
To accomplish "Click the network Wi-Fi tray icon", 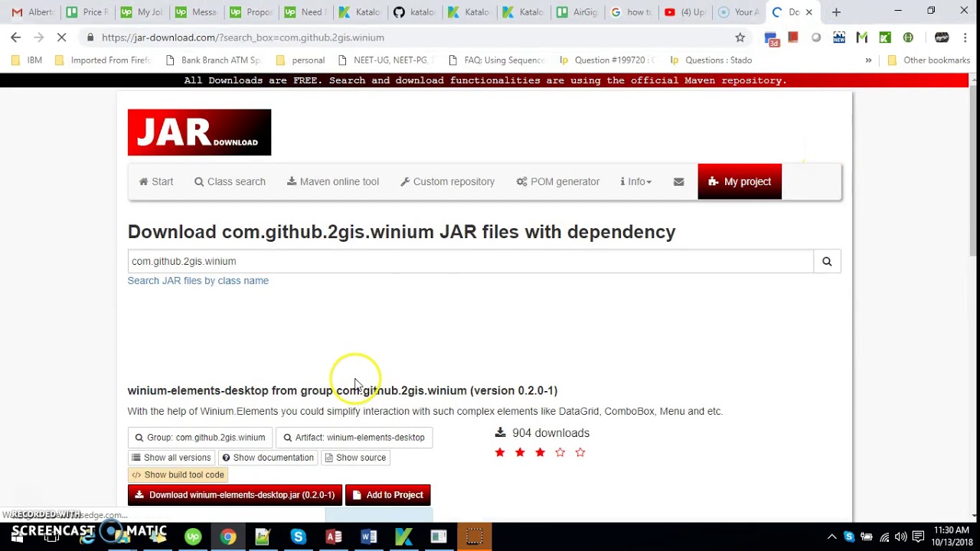I will (x=884, y=537).
